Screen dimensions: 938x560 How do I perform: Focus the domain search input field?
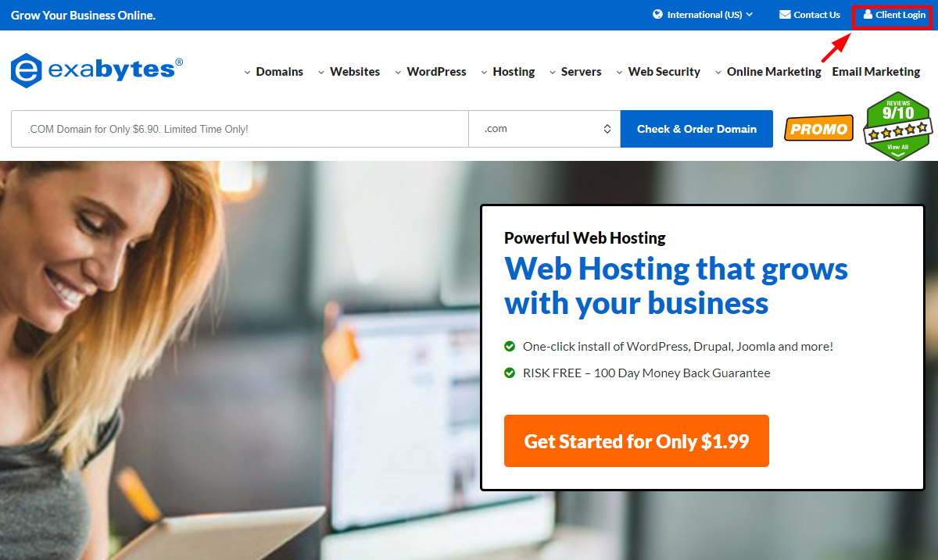[240, 129]
